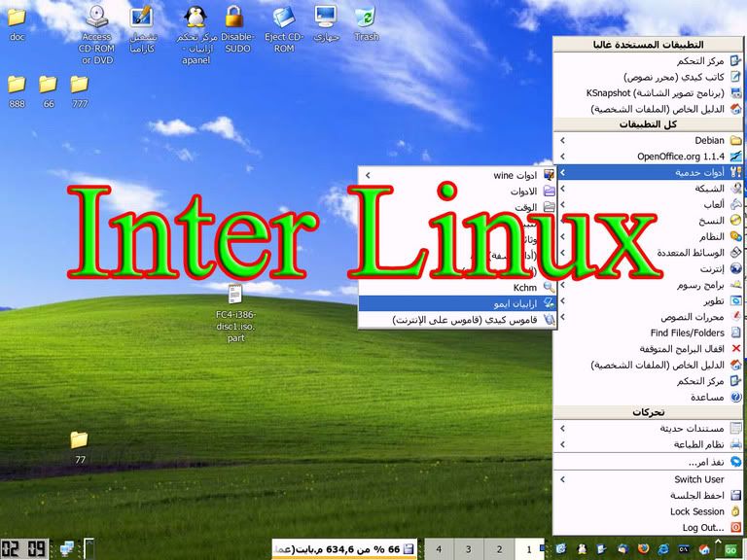Switch to virtual desktop 1

[529, 549]
